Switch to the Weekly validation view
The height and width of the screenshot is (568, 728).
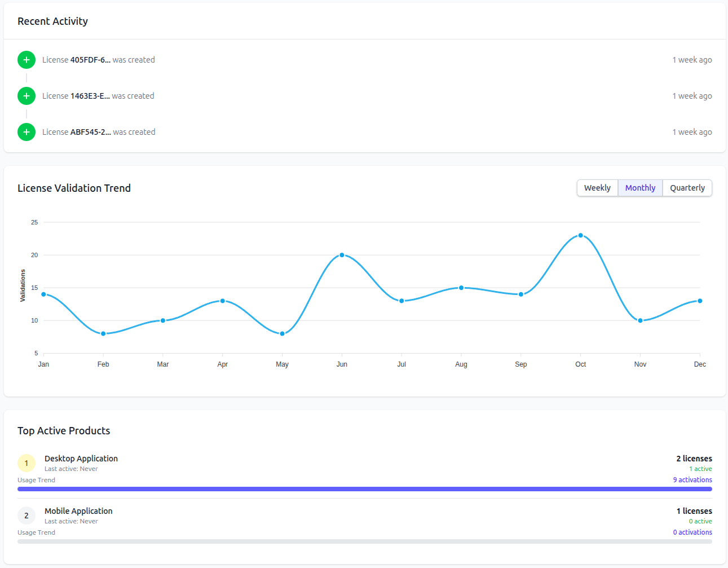click(597, 187)
